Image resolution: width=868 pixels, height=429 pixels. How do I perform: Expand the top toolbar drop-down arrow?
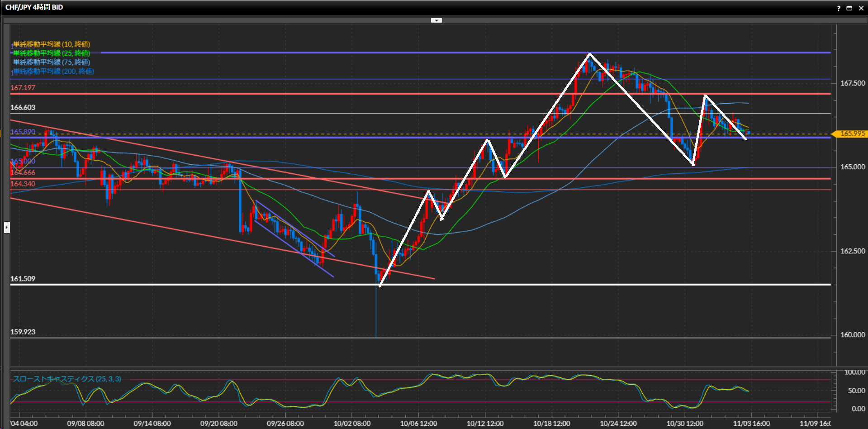coord(436,20)
